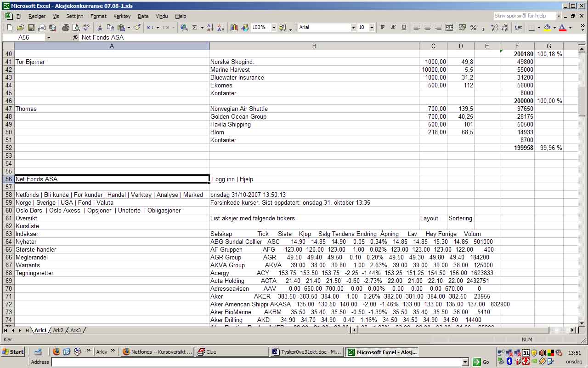588x368 pixels.
Task: Switch to Clue taskbar window
Action: pyautogui.click(x=232, y=352)
